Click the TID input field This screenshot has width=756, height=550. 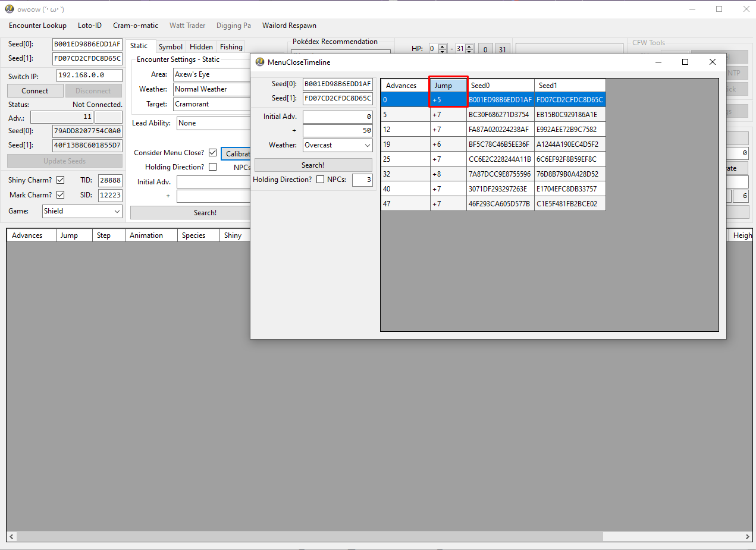110,180
